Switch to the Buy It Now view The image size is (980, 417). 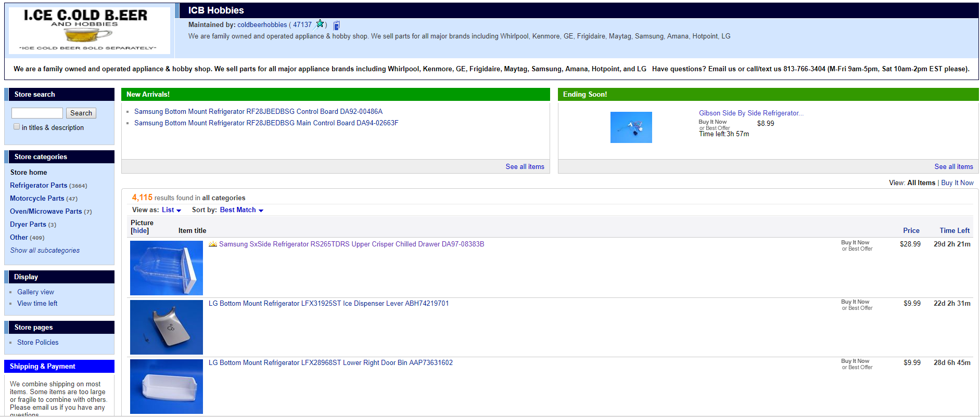click(957, 183)
